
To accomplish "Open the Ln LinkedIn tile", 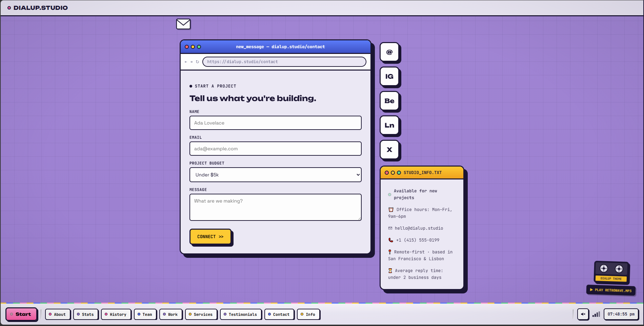I will (389, 125).
